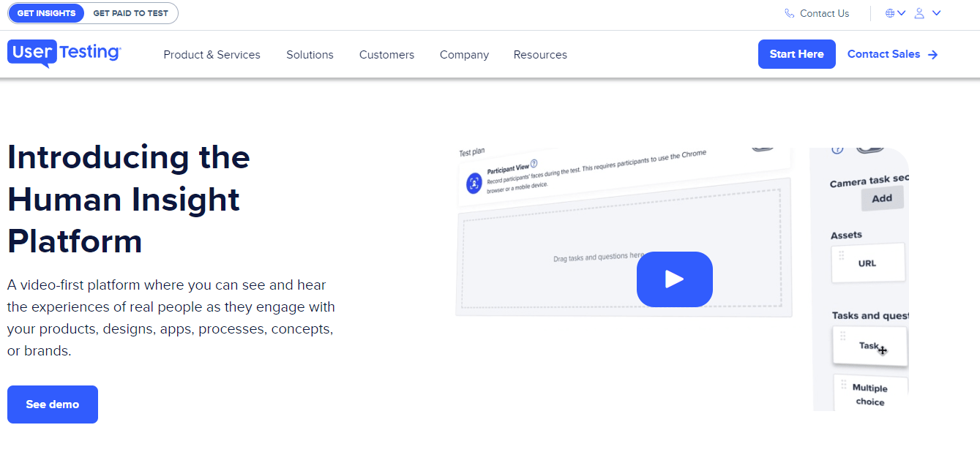Click the UserTesting logo
This screenshot has width=980, height=463.
64,53
